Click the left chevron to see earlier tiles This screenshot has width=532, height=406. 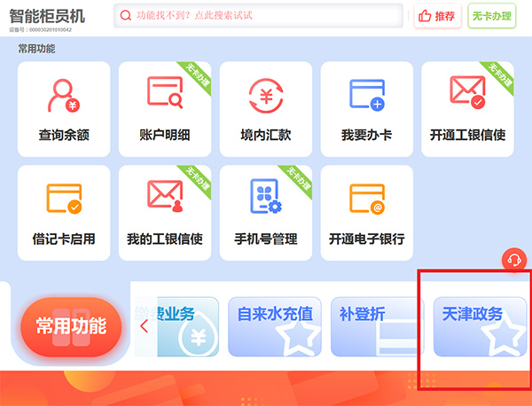tap(145, 326)
